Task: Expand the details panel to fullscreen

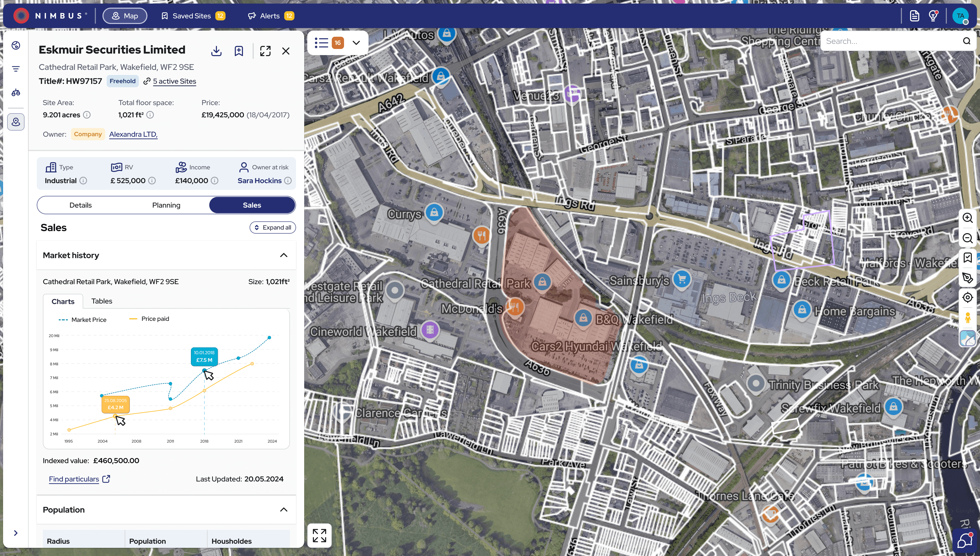Action: coord(265,51)
